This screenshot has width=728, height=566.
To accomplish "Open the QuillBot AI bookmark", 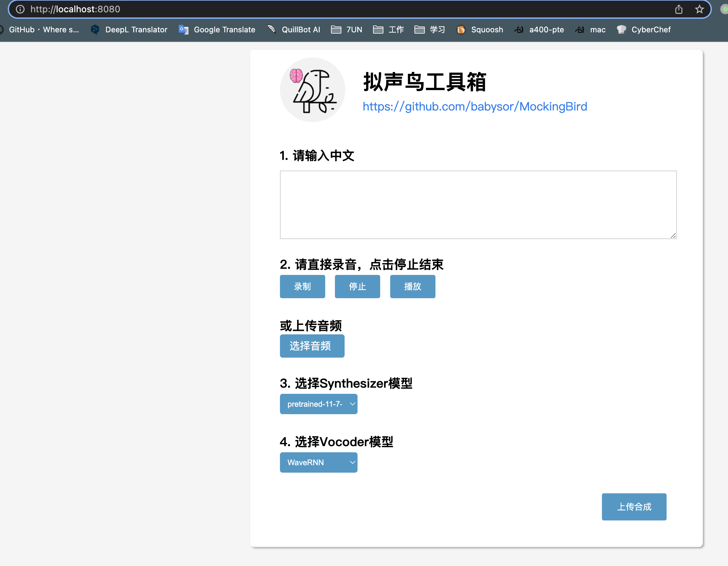I will 294,30.
